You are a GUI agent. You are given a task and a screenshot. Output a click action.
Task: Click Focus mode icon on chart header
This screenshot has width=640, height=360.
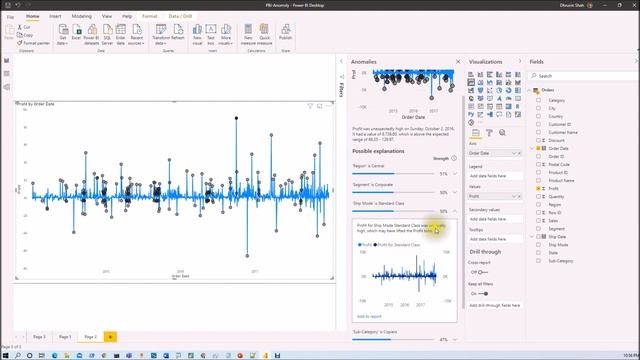[320, 106]
